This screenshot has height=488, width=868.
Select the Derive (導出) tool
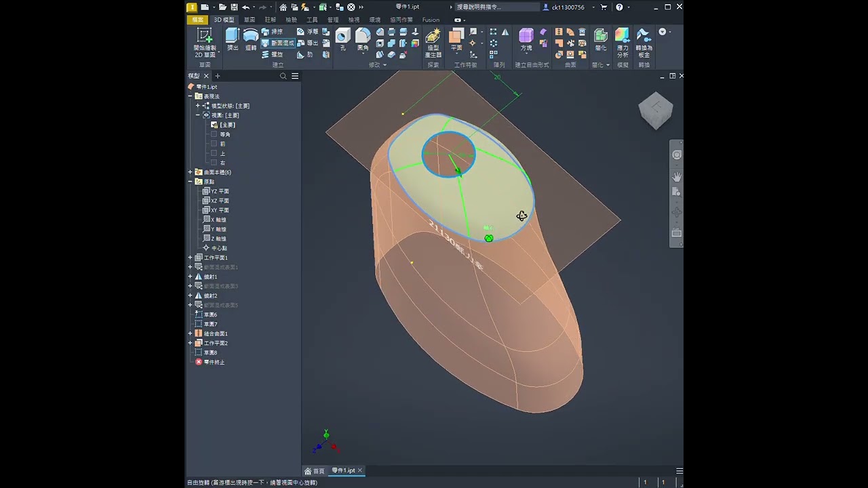click(x=308, y=43)
